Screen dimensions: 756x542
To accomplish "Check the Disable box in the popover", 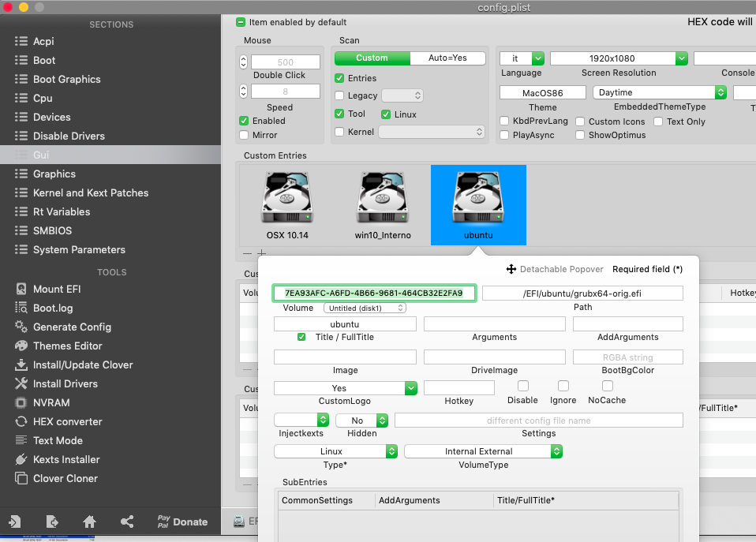I will [x=523, y=386].
